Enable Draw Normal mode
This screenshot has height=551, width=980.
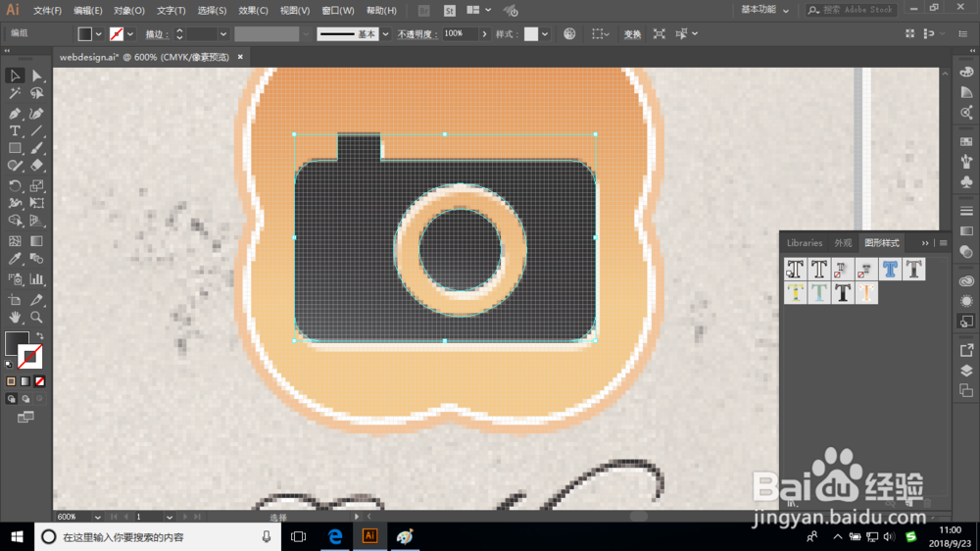pyautogui.click(x=11, y=398)
